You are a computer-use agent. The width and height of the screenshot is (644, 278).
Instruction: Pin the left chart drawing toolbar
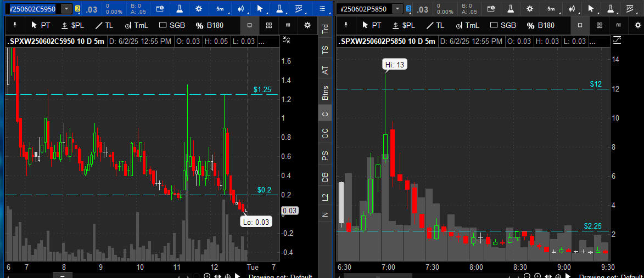click(x=15, y=25)
